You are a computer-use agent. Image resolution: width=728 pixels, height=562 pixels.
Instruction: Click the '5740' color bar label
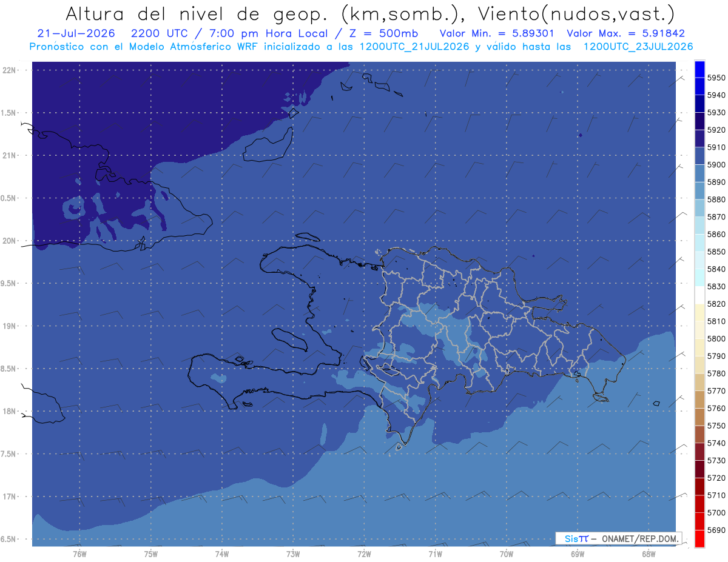pyautogui.click(x=716, y=443)
